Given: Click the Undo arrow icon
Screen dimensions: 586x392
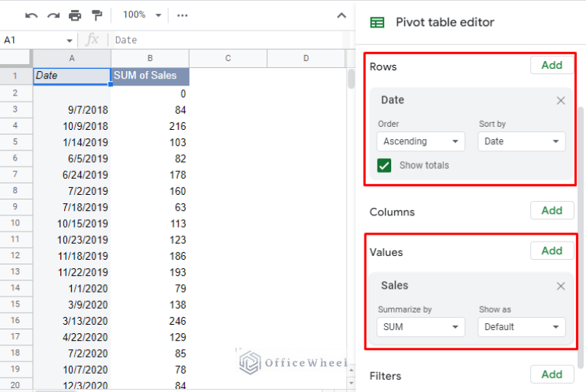Looking at the screenshot, I should (x=31, y=15).
